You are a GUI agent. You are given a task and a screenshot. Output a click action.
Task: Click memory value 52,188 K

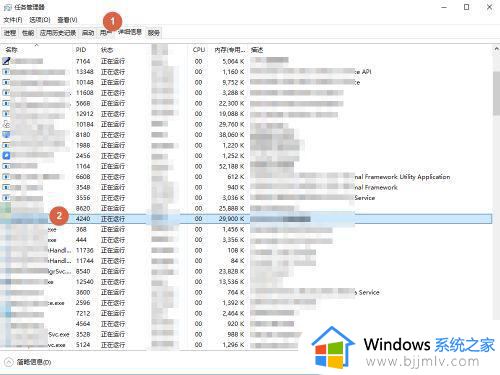pyautogui.click(x=231, y=166)
